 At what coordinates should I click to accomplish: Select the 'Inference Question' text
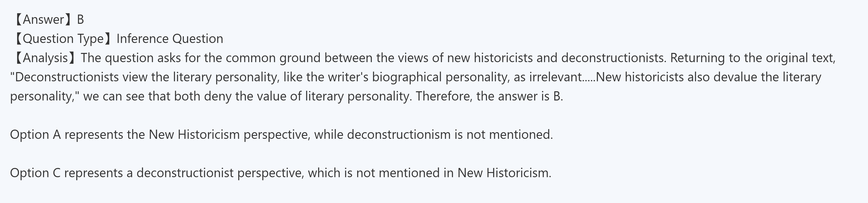[170, 39]
